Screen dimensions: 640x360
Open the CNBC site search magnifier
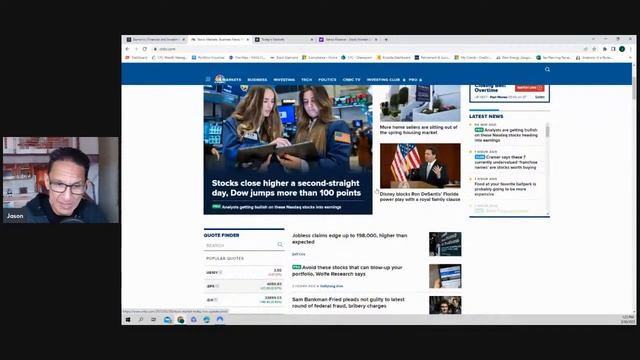[547, 69]
